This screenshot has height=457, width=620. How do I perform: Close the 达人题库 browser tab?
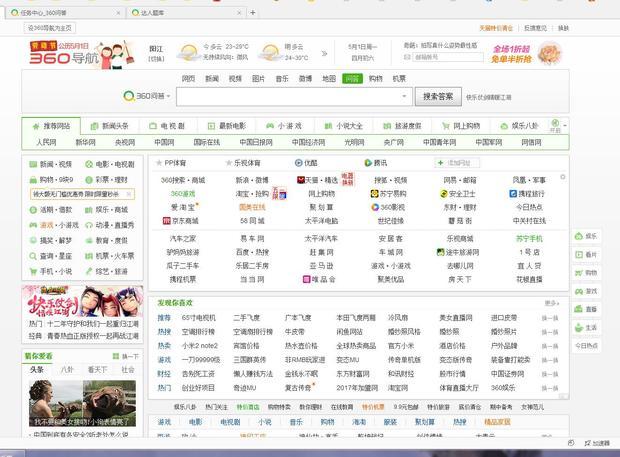(x=239, y=13)
